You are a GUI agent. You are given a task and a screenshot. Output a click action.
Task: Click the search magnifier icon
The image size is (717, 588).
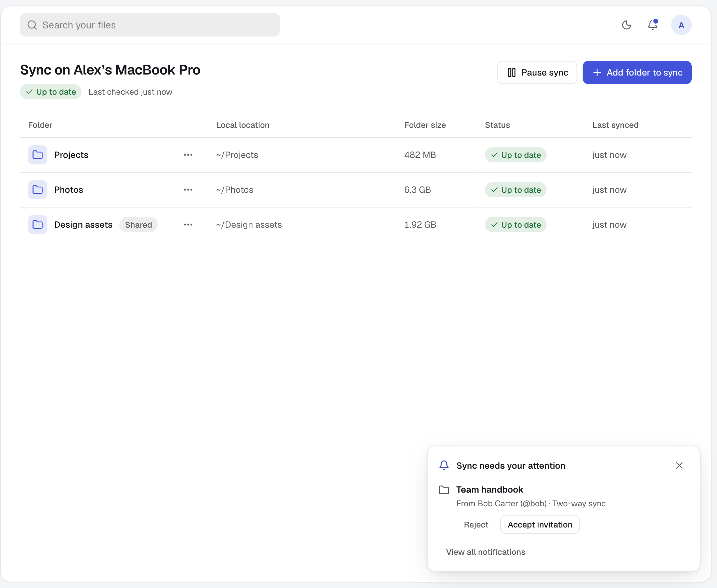point(32,25)
